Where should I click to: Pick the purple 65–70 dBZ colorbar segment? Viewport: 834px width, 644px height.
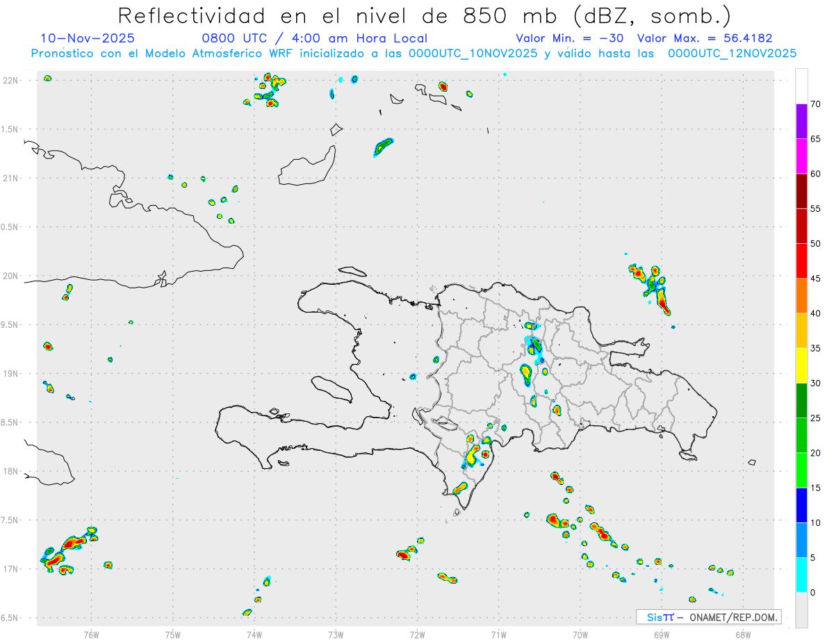point(801,122)
